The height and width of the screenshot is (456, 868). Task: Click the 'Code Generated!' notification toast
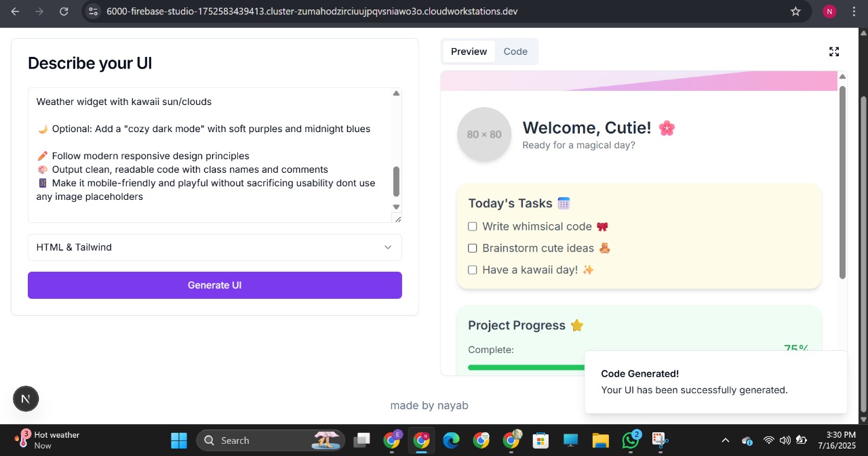(x=715, y=381)
